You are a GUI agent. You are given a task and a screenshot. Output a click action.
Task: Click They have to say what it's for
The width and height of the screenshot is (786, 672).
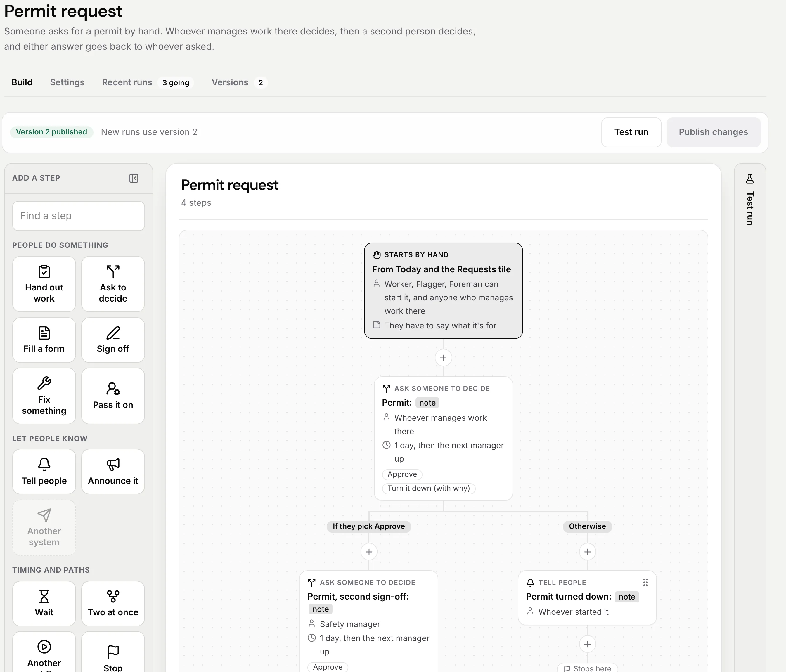tap(440, 325)
